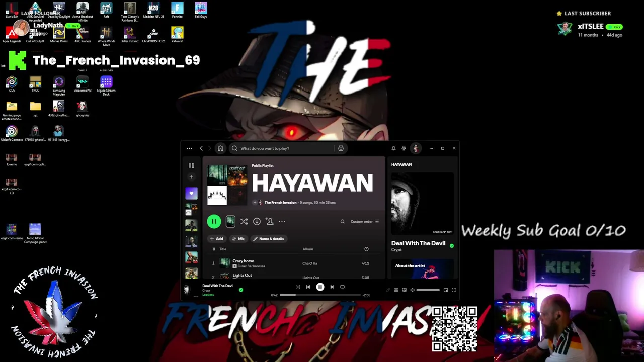Toggle the saved checkmark in the player bar
Image resolution: width=644 pixels, height=362 pixels.
click(241, 290)
